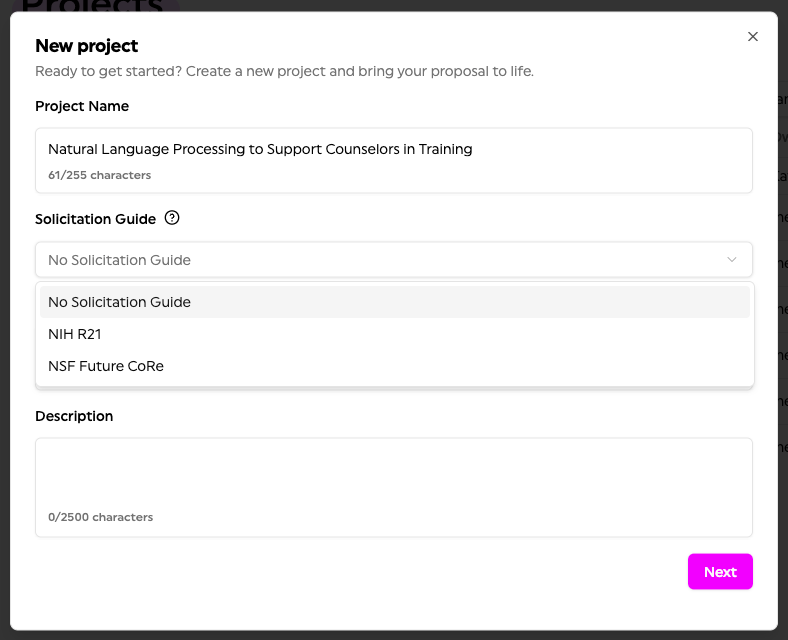The image size is (788, 640).
Task: Click the Solicitation Guide combo box selected value
Action: coord(119,260)
